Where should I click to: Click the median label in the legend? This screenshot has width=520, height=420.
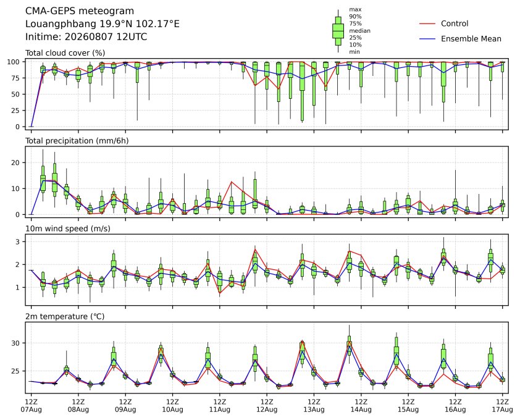coord(359,30)
